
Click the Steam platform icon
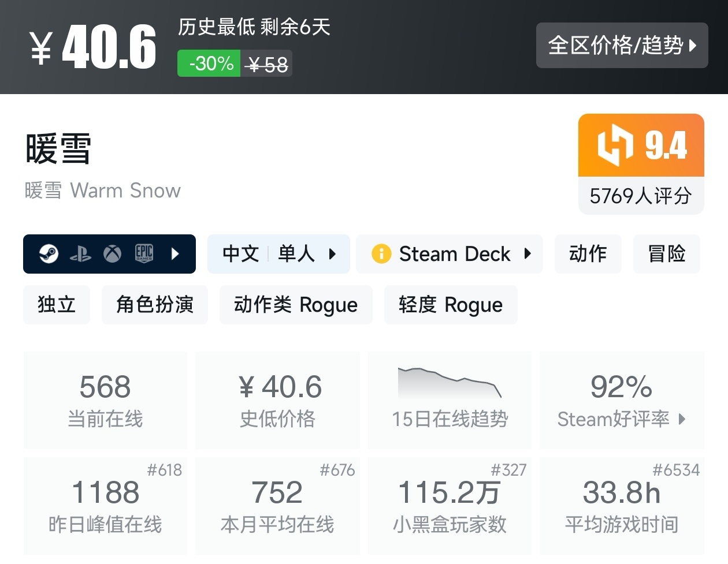(49, 253)
